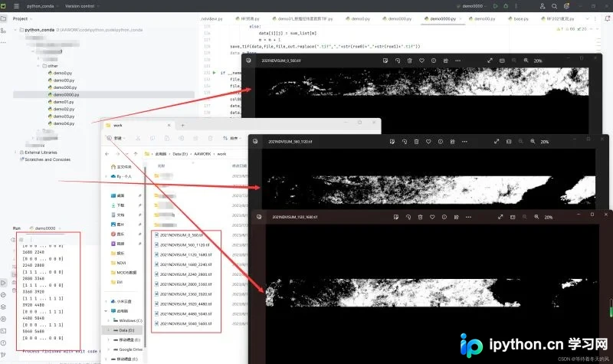The image size is (613, 364).
Task: Expand Windows (C:) in Explorer sidebar
Action: 109,320
